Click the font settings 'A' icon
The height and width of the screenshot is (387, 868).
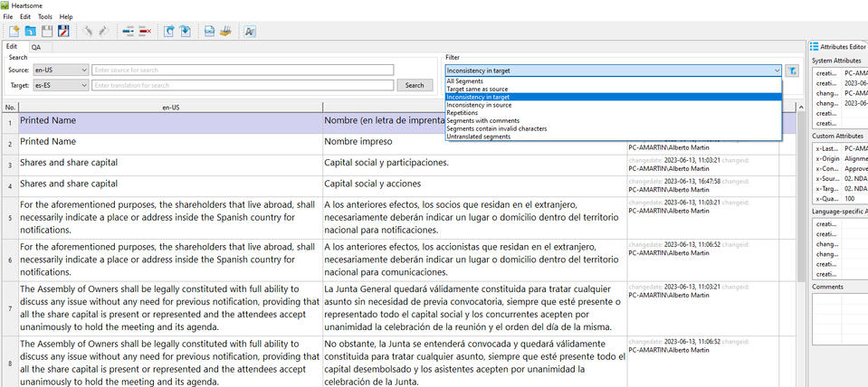point(250,32)
